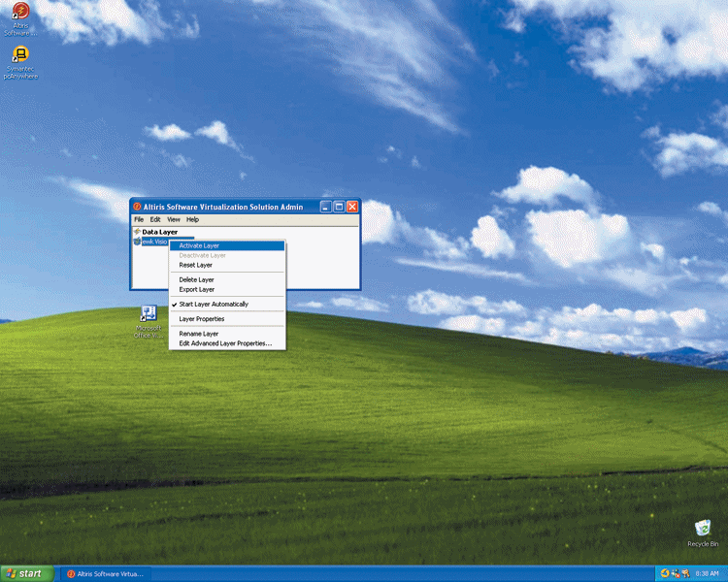Minimize the Altiris Admin window

326,207
